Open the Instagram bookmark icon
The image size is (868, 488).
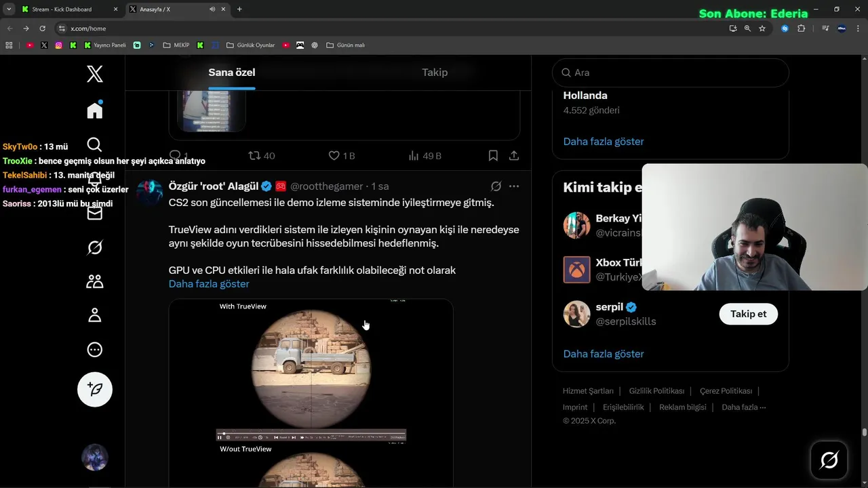click(58, 45)
